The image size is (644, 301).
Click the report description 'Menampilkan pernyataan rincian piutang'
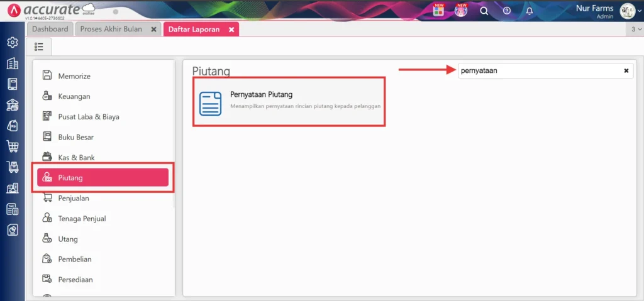(x=306, y=106)
